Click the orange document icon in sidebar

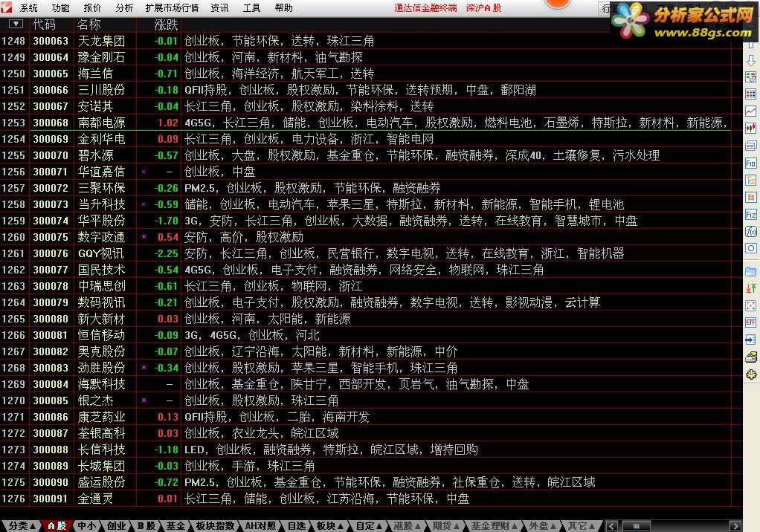tap(750, 198)
